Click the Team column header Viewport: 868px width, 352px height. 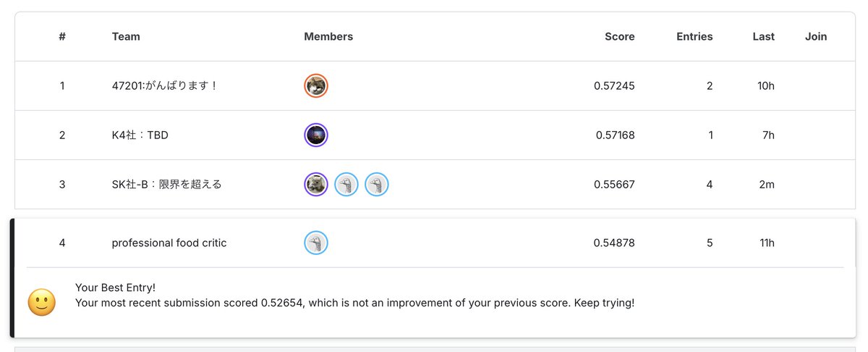(126, 37)
